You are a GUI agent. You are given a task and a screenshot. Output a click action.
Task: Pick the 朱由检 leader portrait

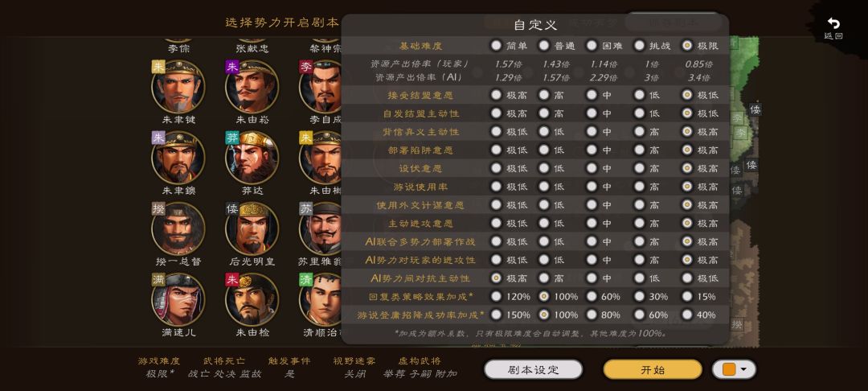point(252,299)
